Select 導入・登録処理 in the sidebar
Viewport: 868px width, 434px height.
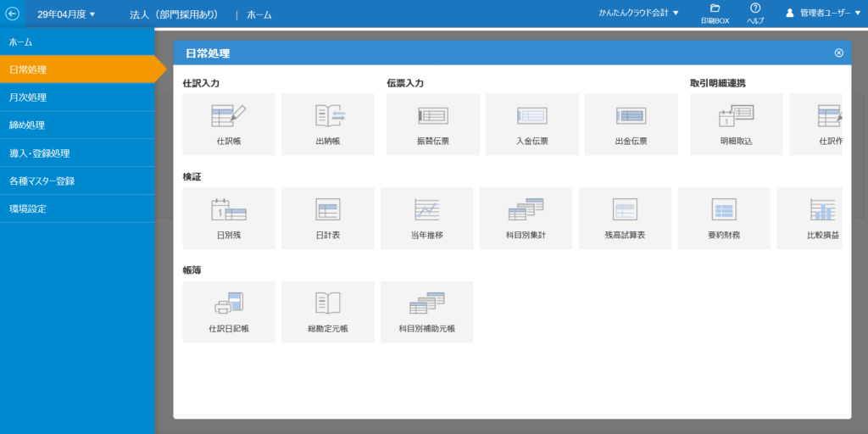[x=77, y=153]
